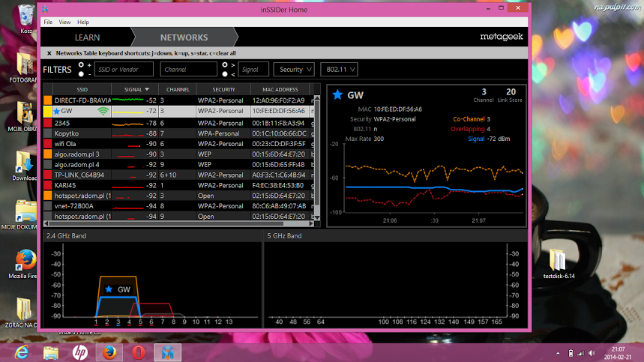Dismiss the keyboard shortcuts notice with X
The width and height of the screenshot is (644, 362).
[x=49, y=53]
